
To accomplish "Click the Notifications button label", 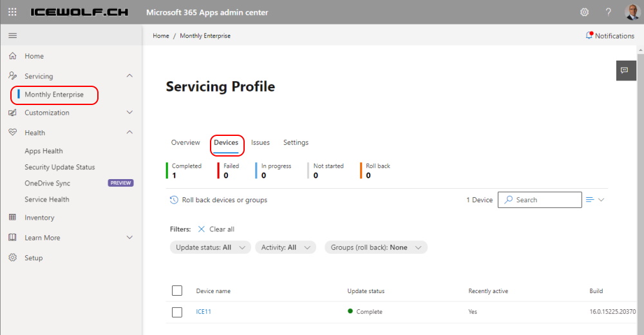I will pos(614,36).
